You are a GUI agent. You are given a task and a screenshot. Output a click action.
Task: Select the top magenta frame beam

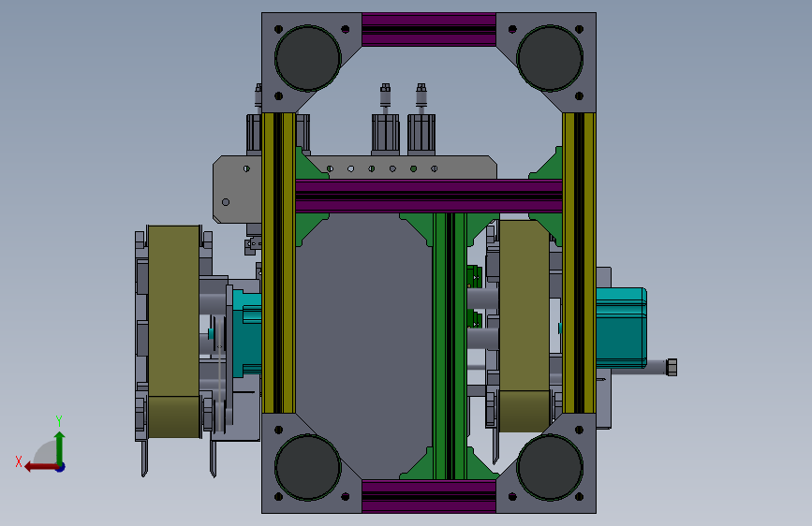429,30
